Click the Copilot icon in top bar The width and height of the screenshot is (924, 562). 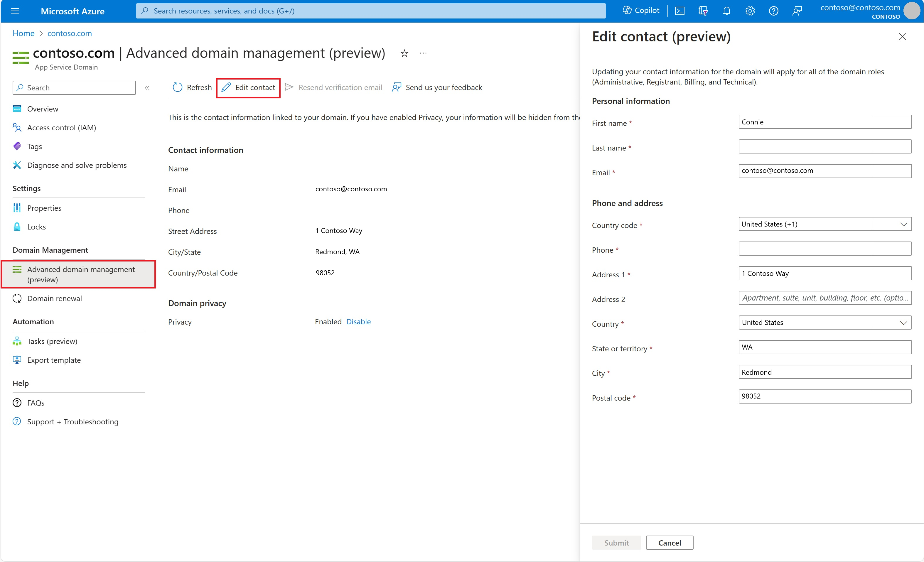(627, 11)
